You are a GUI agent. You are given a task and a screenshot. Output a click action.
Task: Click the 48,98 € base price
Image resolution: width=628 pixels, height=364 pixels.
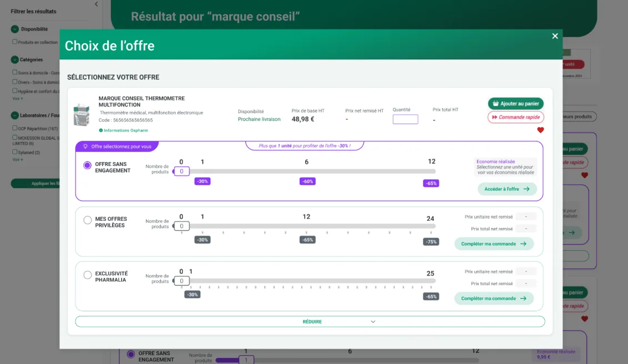(303, 119)
